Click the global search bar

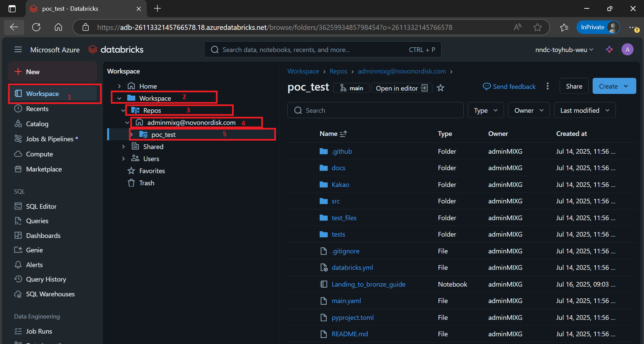point(323,50)
